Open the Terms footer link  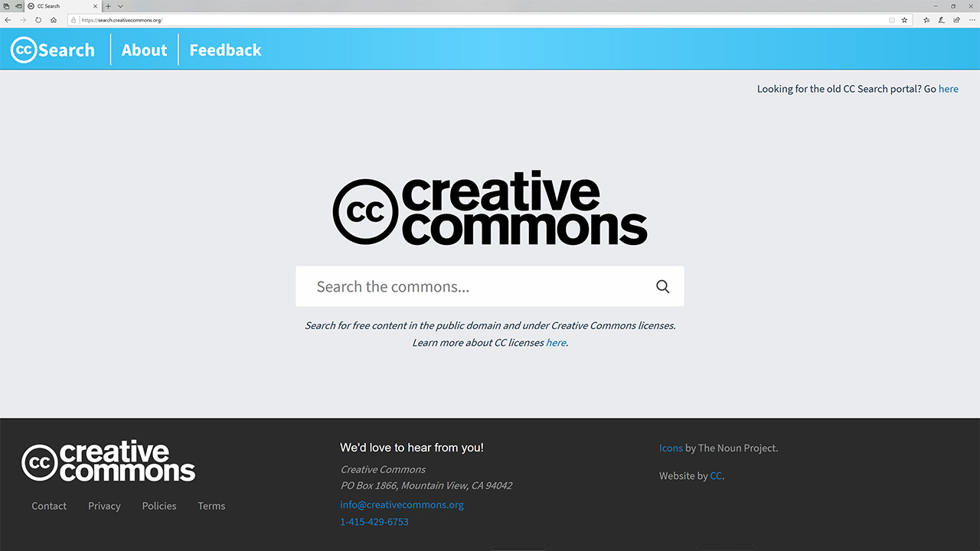211,506
